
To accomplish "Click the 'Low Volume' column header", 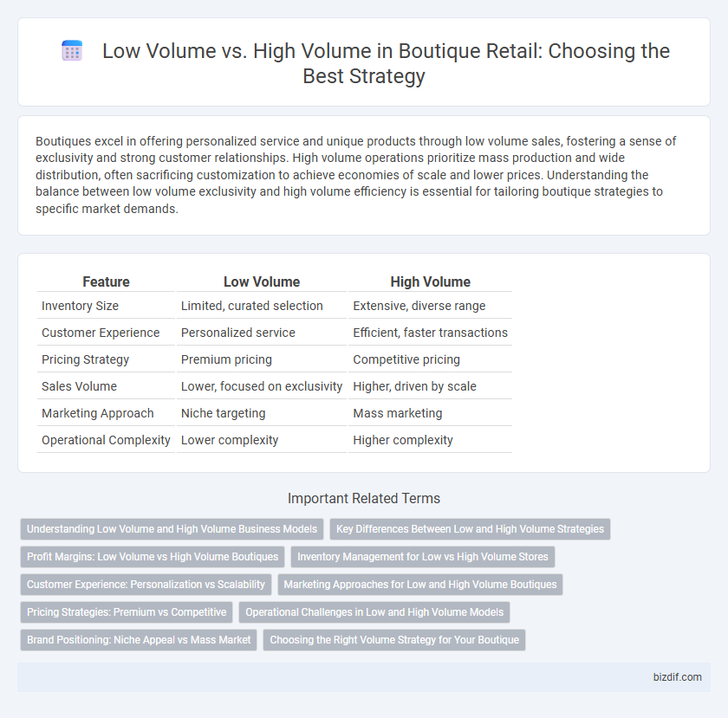I will coord(262,281).
